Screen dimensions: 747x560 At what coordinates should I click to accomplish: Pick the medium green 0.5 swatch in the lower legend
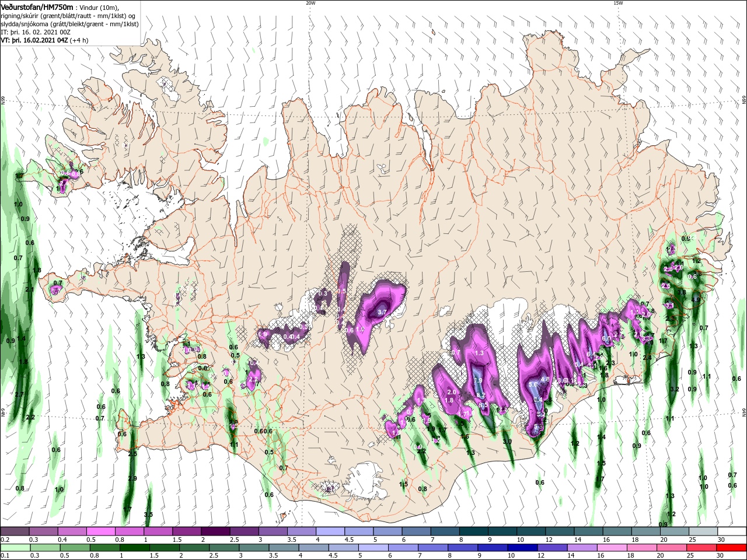[75, 548]
